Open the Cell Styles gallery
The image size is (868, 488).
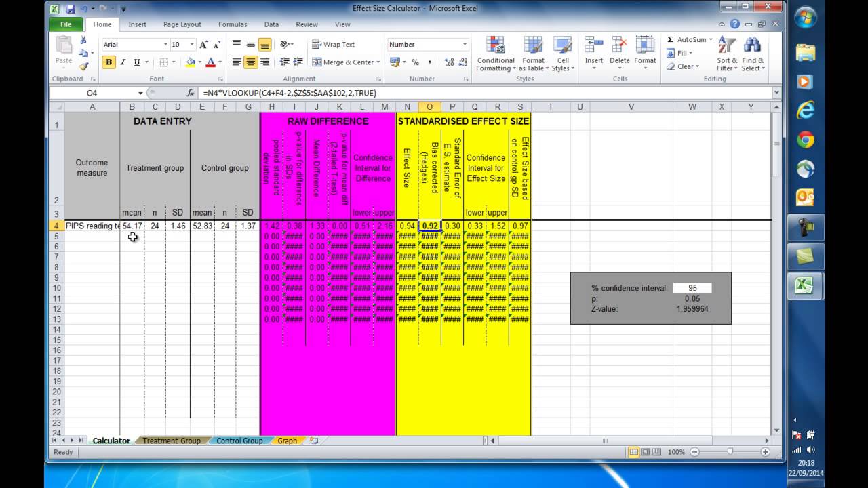tap(563, 54)
